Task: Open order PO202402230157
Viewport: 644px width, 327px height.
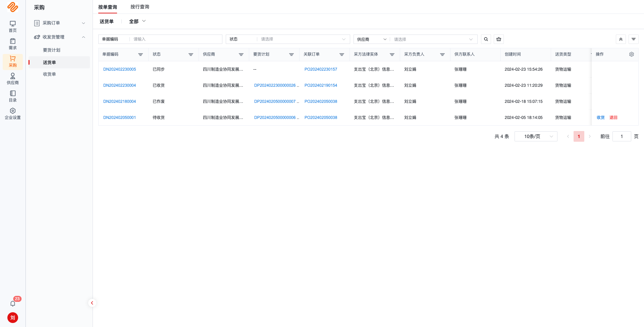Action: coord(321,69)
